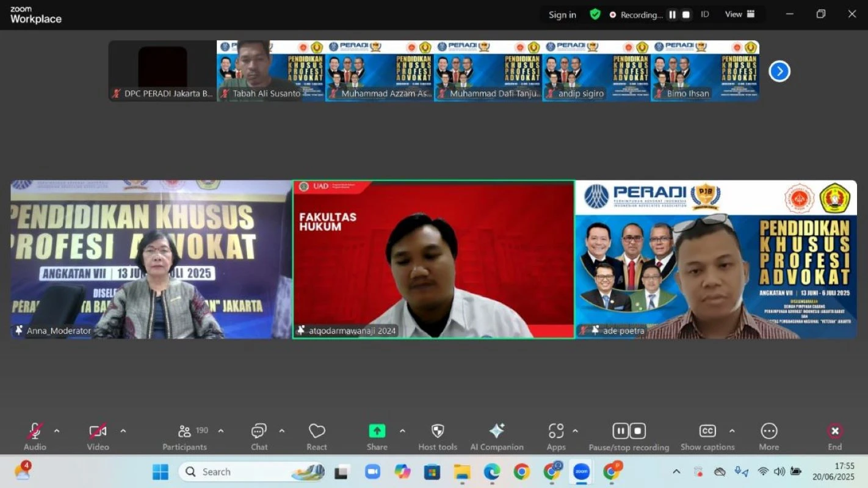This screenshot has height=488, width=868.
Task: Start the camera with the Video button
Action: (98, 436)
